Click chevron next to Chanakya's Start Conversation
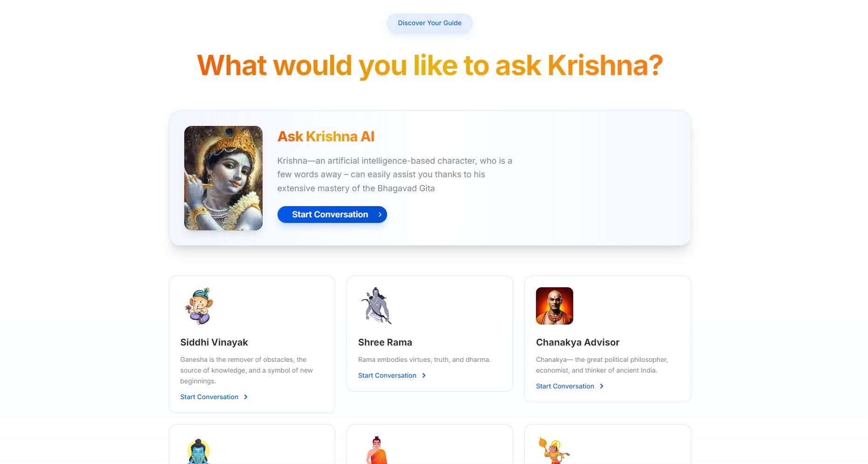This screenshot has width=868, height=464. (602, 386)
